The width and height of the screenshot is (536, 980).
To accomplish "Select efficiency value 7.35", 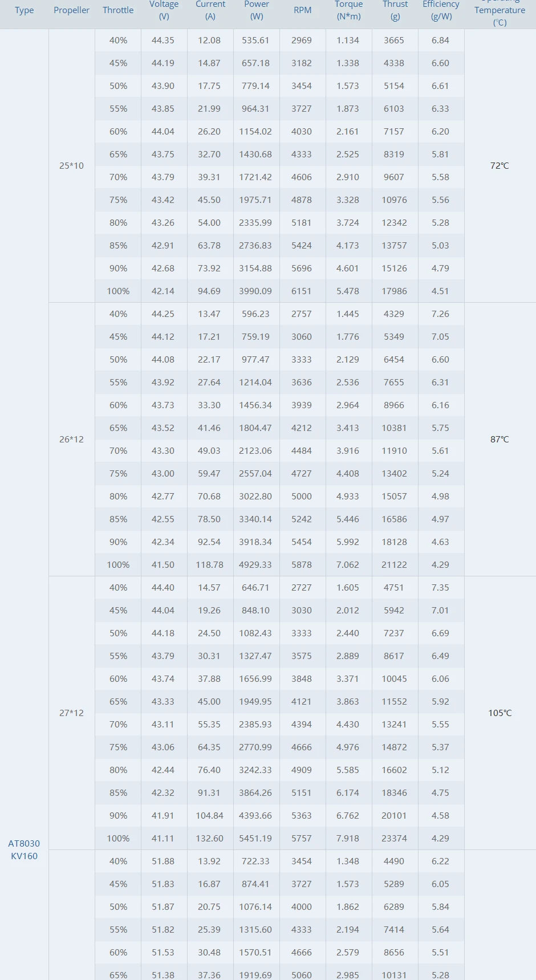I will [x=440, y=588].
